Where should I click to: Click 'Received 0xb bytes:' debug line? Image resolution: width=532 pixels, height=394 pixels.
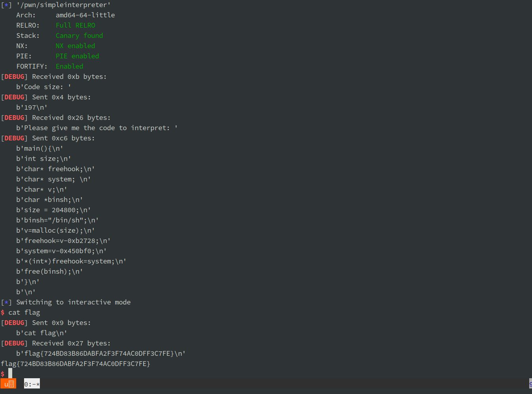tap(54, 77)
